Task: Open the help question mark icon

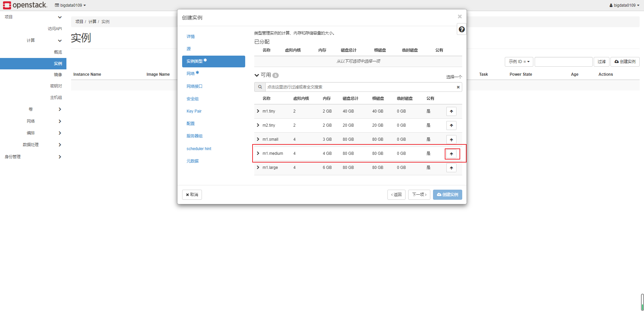Action: pos(462,29)
